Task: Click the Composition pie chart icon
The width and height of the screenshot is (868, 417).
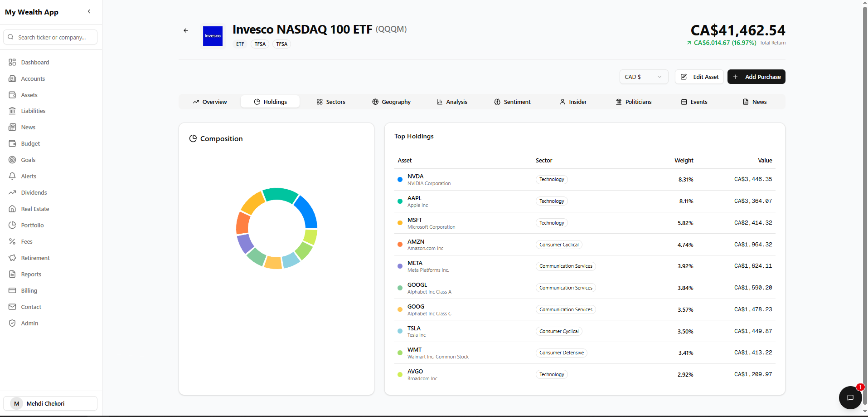Action: tap(193, 138)
